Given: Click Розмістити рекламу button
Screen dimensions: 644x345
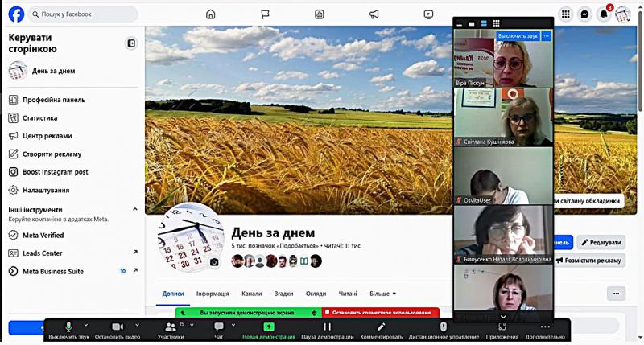Looking at the screenshot, I should 590,261.
